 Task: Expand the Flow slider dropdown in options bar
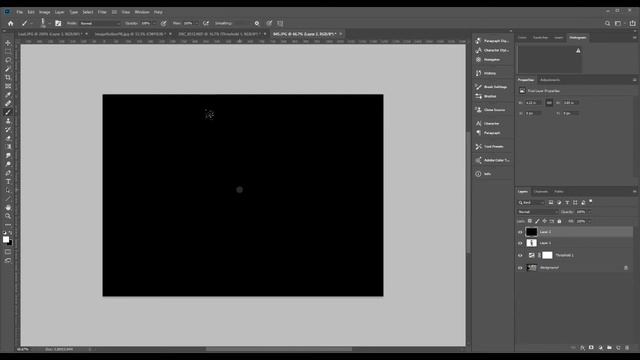point(196,23)
